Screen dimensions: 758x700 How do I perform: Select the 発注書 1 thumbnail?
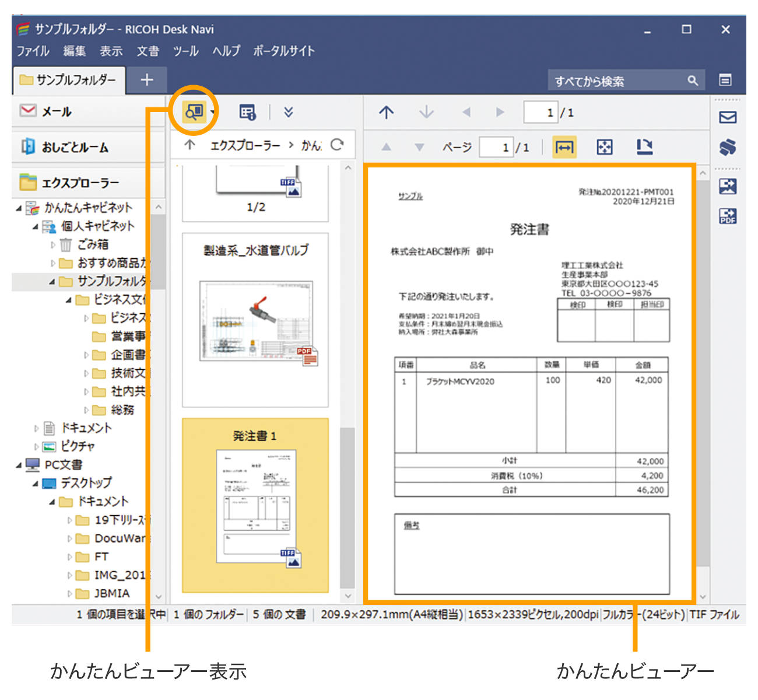tap(255, 505)
